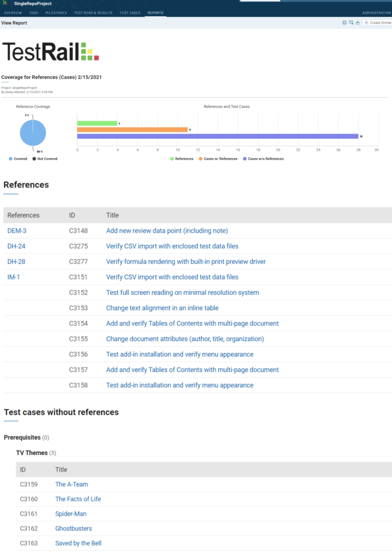This screenshot has height=558, width=392.
Task: Open the DH-28 reference link
Action: [16, 262]
